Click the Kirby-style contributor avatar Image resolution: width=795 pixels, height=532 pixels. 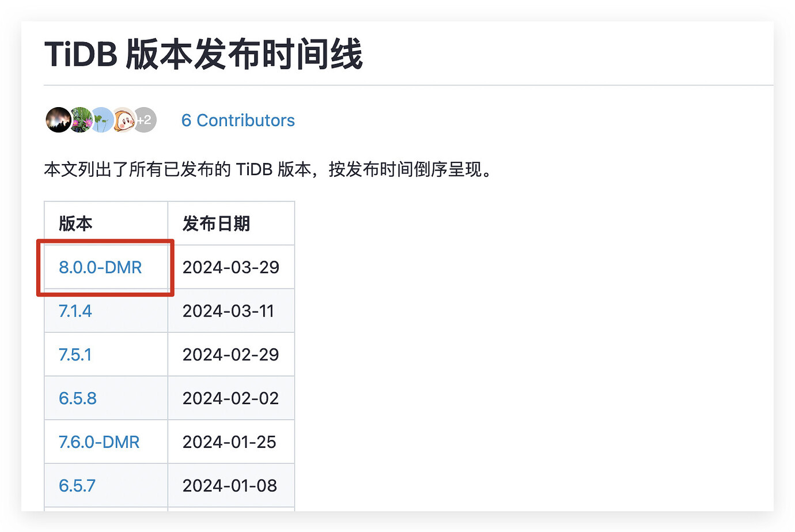(x=123, y=120)
